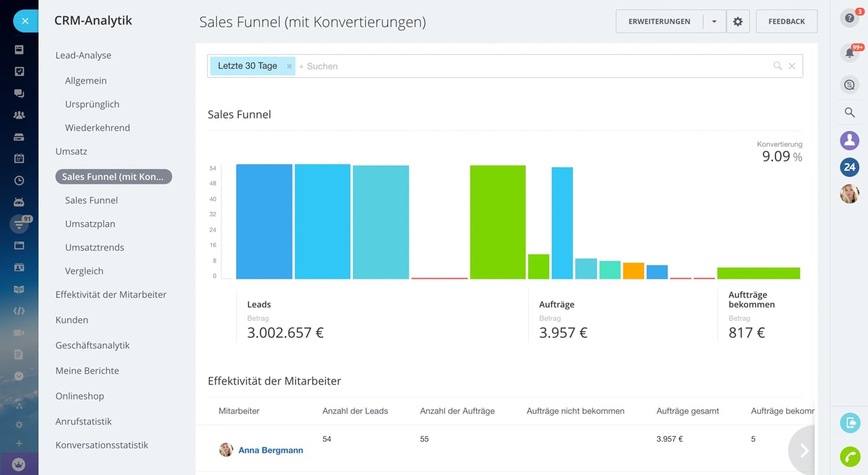This screenshot has width=868, height=475.
Task: Expand the Effektivität der Mitarbeiter section
Action: tap(111, 295)
